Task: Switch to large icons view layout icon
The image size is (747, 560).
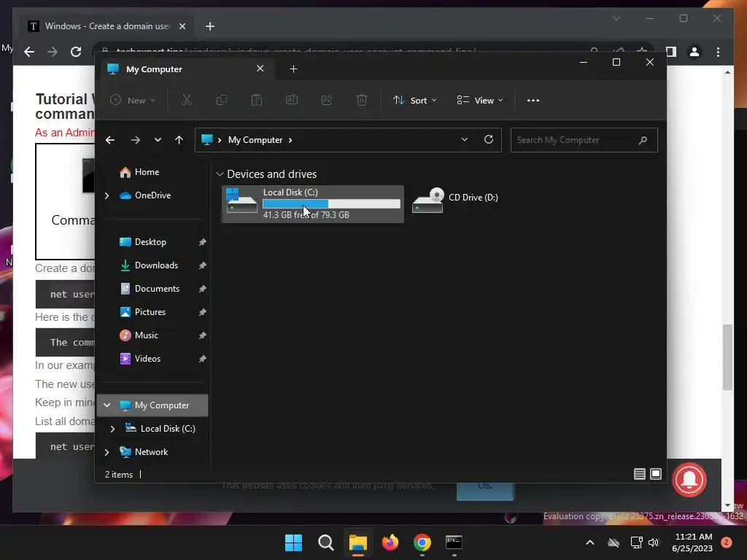Action: 656,474
